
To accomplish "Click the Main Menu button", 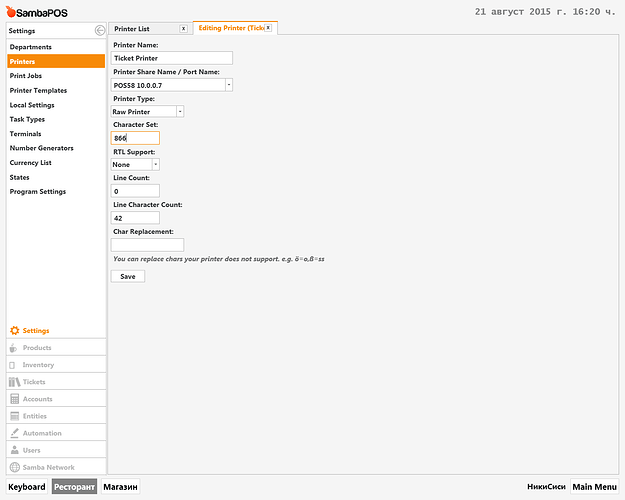I will pyautogui.click(x=594, y=487).
